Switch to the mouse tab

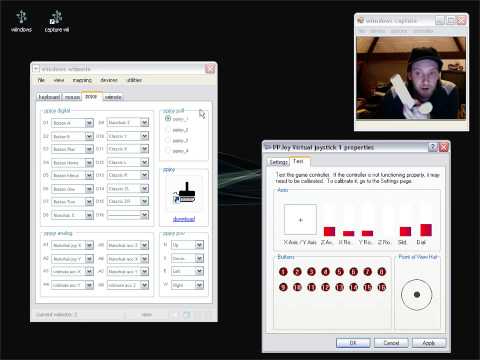click(72, 97)
